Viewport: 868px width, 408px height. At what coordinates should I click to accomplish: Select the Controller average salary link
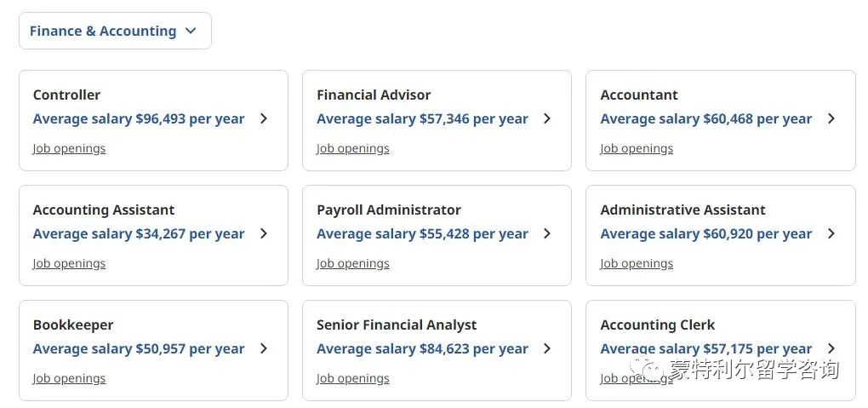pos(139,118)
